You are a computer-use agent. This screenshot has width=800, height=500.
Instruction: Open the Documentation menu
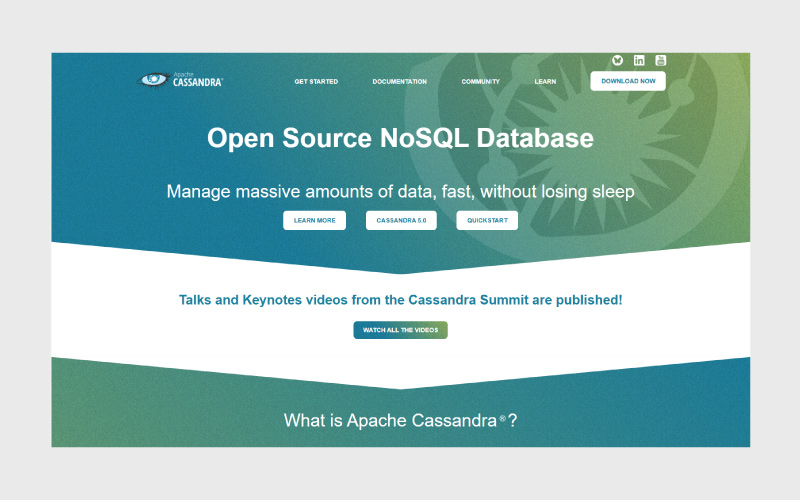(399, 82)
